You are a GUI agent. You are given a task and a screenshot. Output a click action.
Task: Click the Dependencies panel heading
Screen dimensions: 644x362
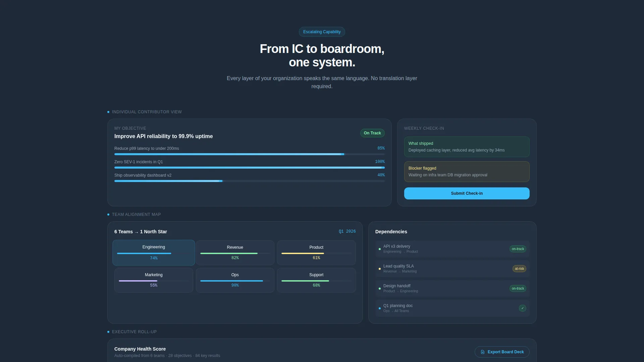point(391,232)
